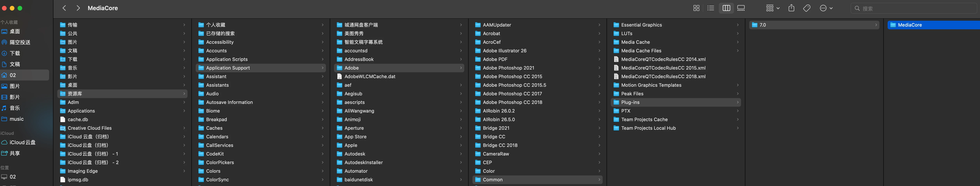
Task: Select iCloud云盘 in the sidebar
Action: (22, 142)
